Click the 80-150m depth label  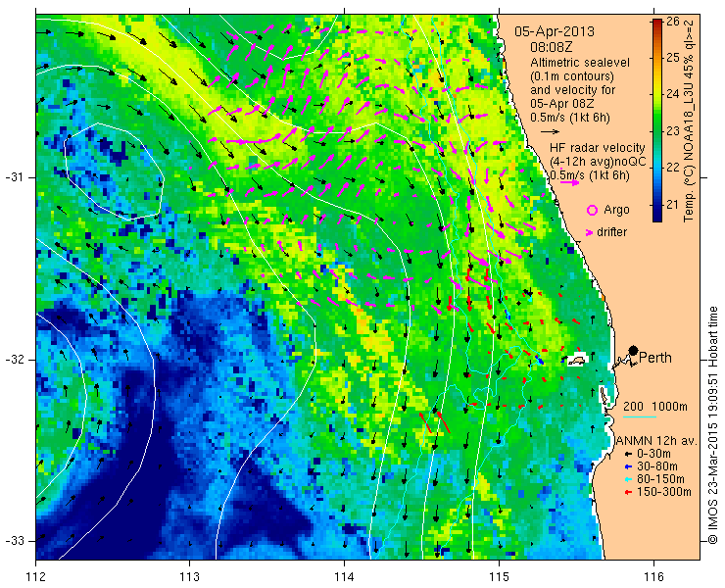(x=660, y=479)
